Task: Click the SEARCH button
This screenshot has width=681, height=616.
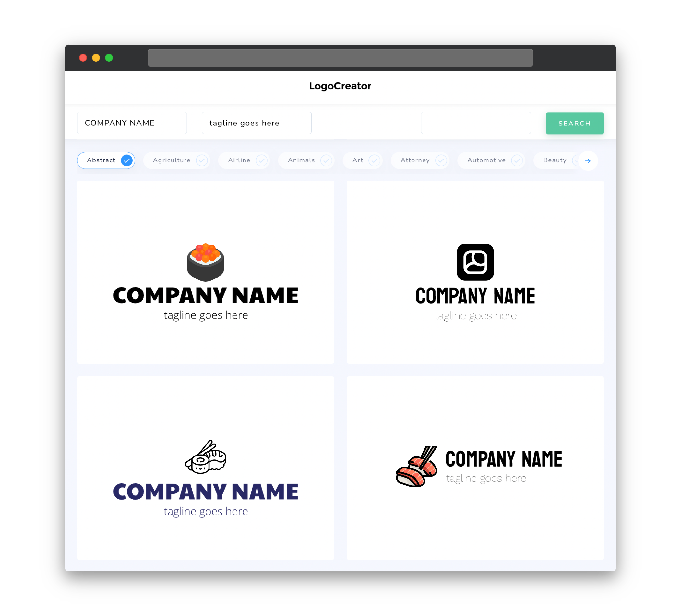Action: [x=574, y=123]
